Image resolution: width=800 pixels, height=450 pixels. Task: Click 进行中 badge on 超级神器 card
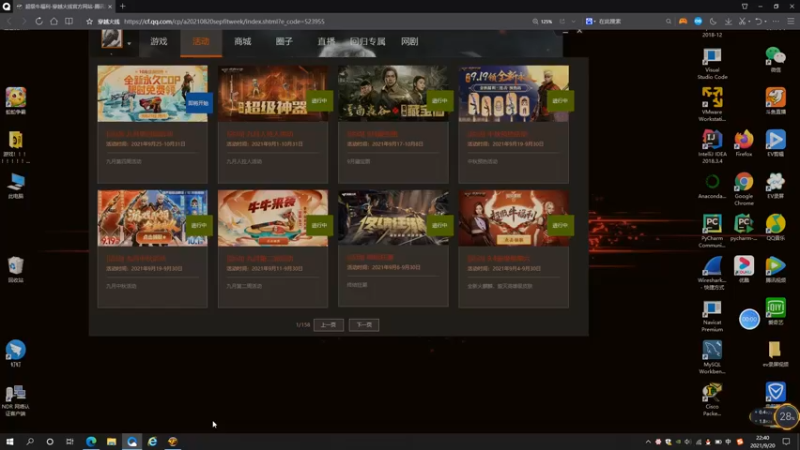pos(319,101)
